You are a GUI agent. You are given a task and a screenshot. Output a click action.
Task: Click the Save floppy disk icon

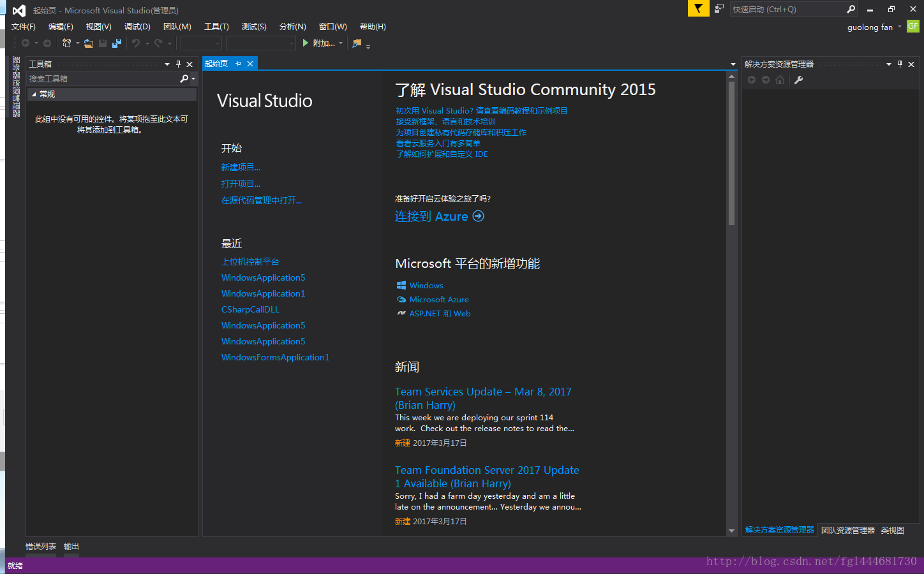(x=103, y=43)
